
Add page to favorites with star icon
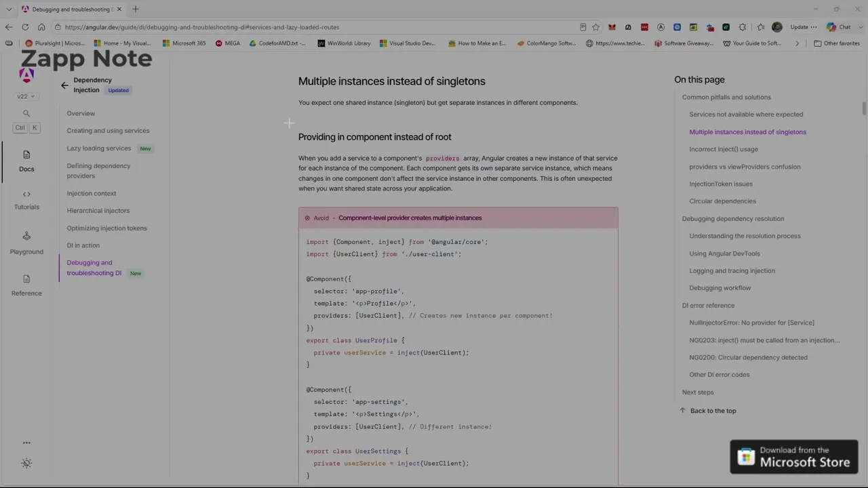click(x=595, y=27)
